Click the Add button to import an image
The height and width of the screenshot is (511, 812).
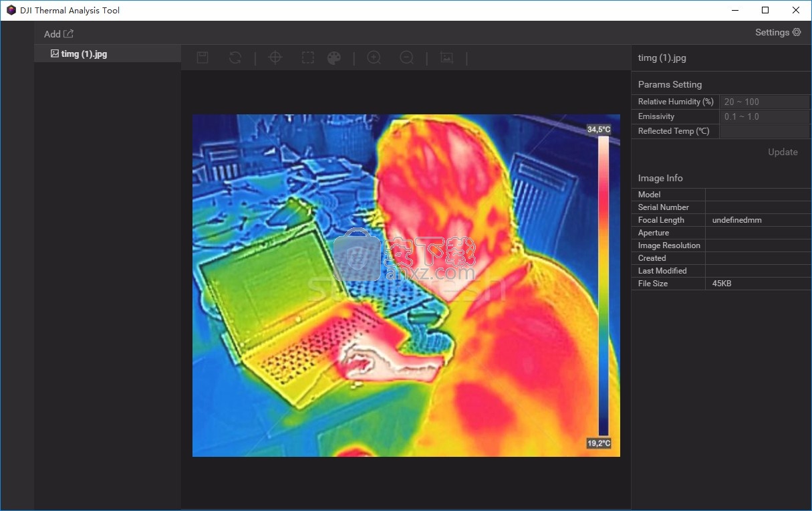59,34
